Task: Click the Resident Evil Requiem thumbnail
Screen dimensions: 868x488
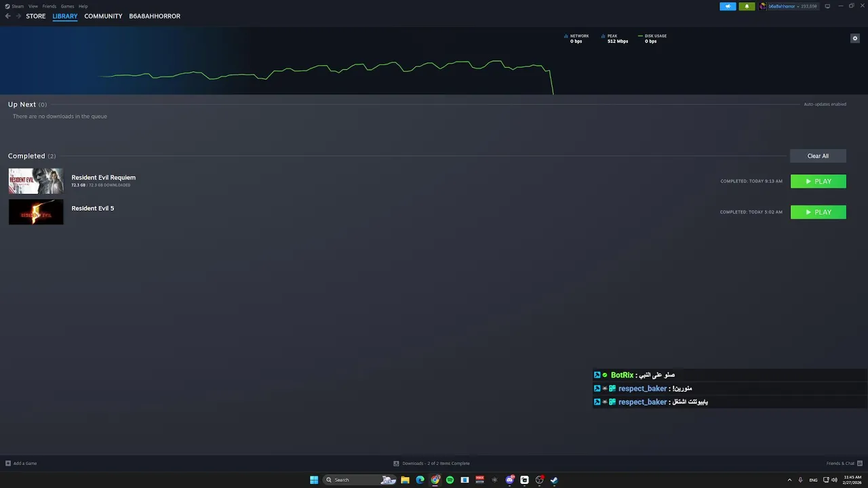Action: click(x=36, y=181)
